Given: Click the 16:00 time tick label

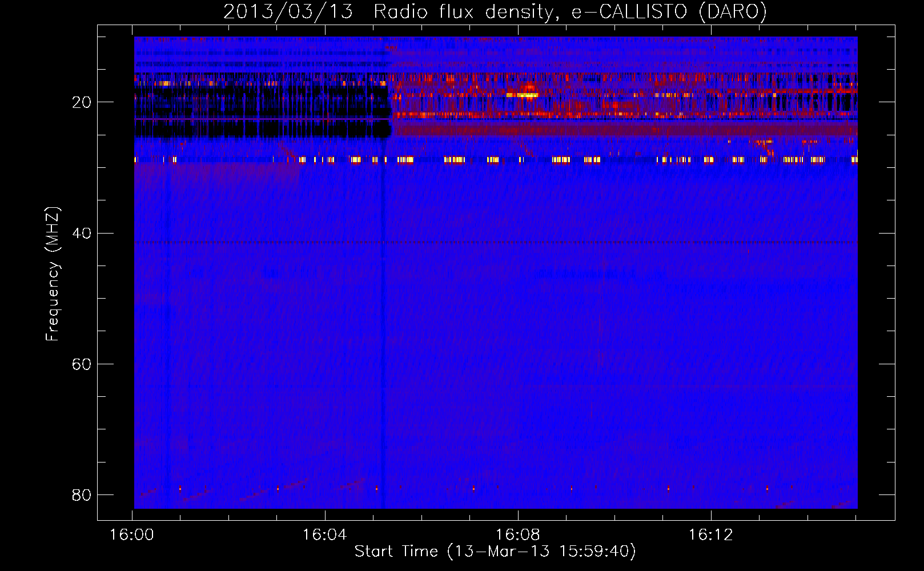Looking at the screenshot, I should (132, 535).
